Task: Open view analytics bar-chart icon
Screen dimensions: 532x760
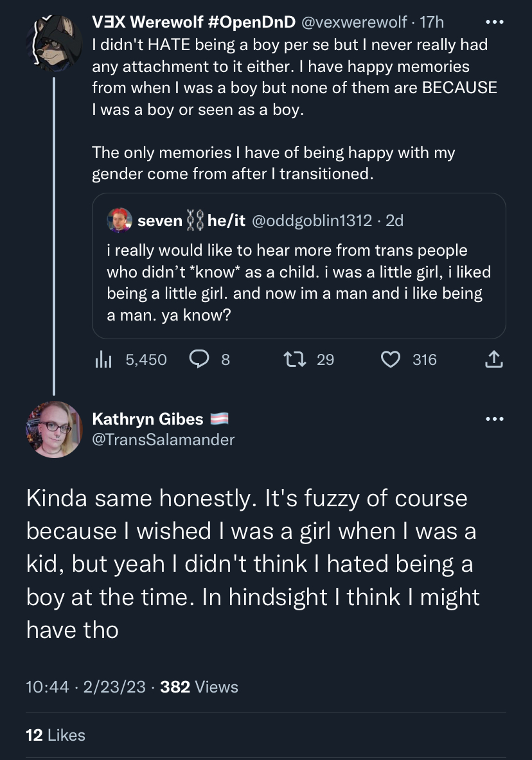Action: [103, 360]
